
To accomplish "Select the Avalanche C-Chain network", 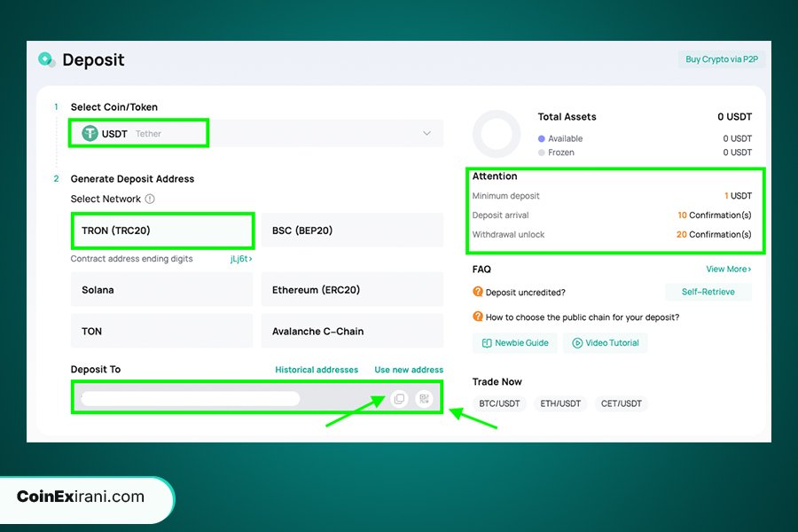I will (x=352, y=332).
